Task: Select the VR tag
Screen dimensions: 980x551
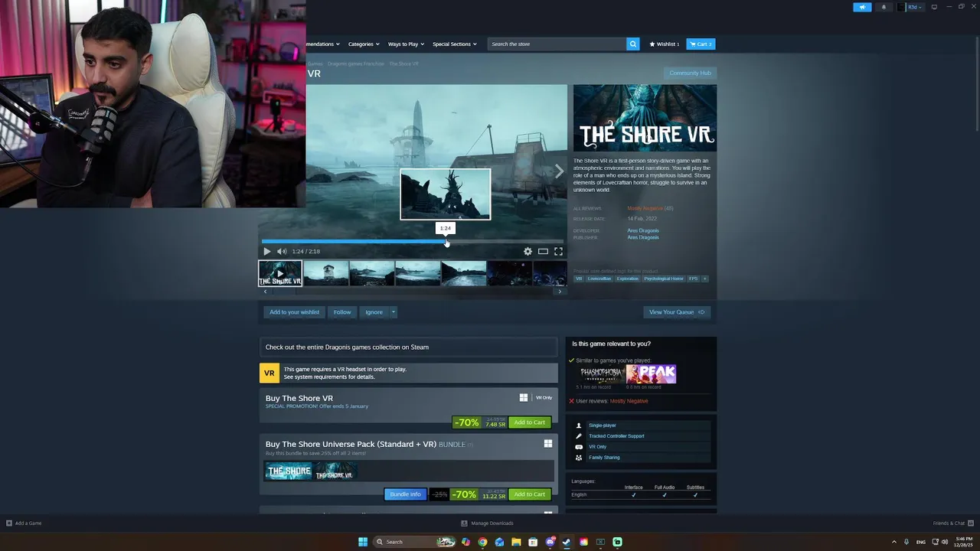Action: tap(579, 279)
